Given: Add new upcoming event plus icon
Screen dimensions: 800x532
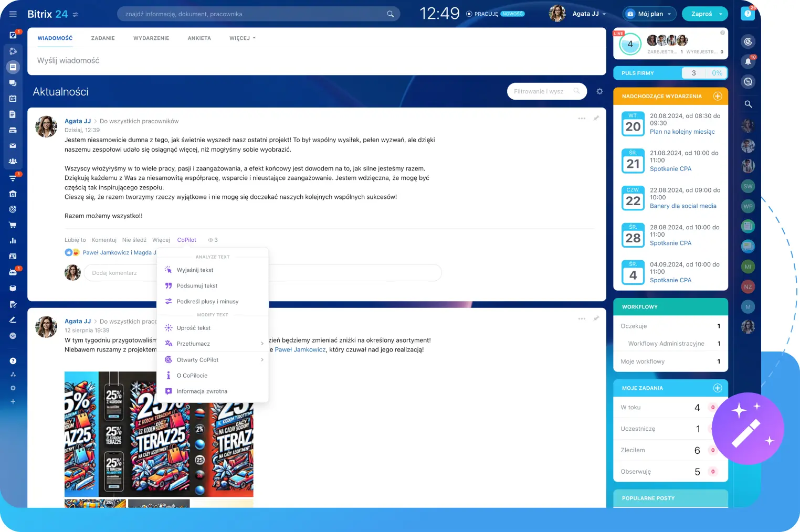Looking at the screenshot, I should [718, 96].
